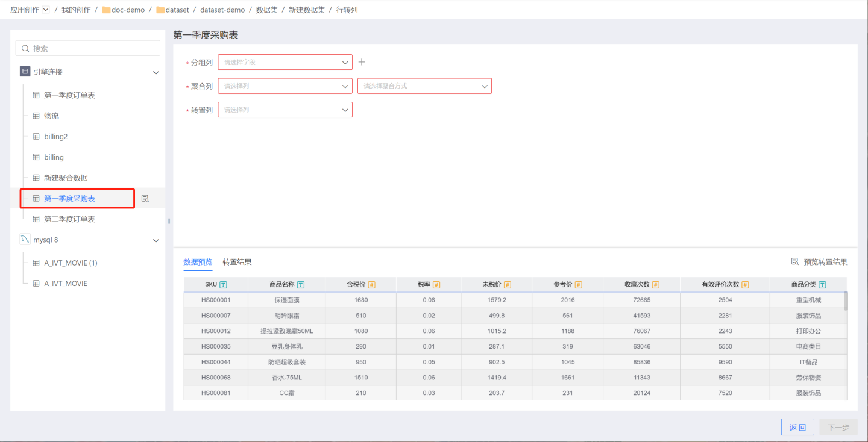Collapse the 引擎连接 tree section
Image resolution: width=868 pixels, height=442 pixels.
pos(156,72)
